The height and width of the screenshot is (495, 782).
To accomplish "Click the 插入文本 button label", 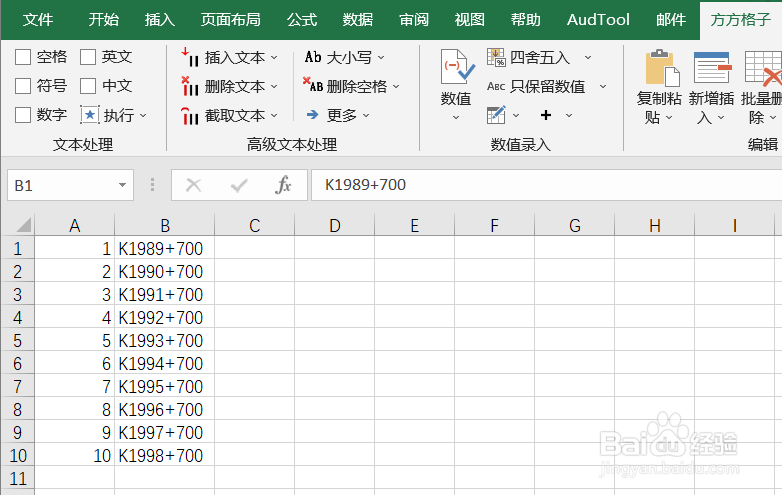I will (235, 58).
